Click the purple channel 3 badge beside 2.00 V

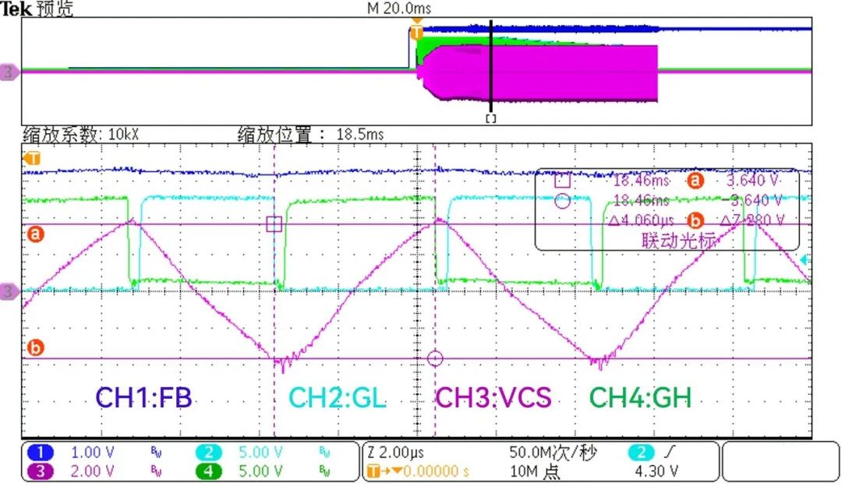(x=41, y=471)
